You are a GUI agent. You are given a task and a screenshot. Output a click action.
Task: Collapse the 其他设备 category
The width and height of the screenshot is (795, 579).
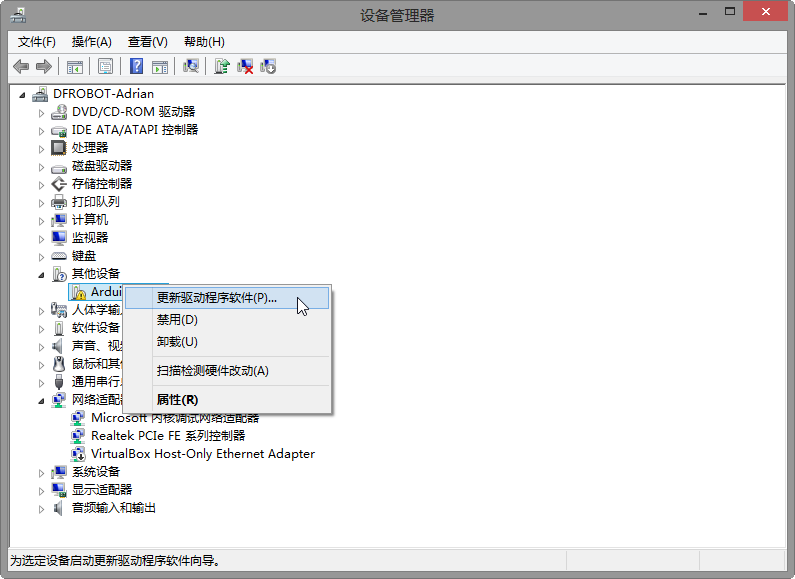(x=42, y=274)
